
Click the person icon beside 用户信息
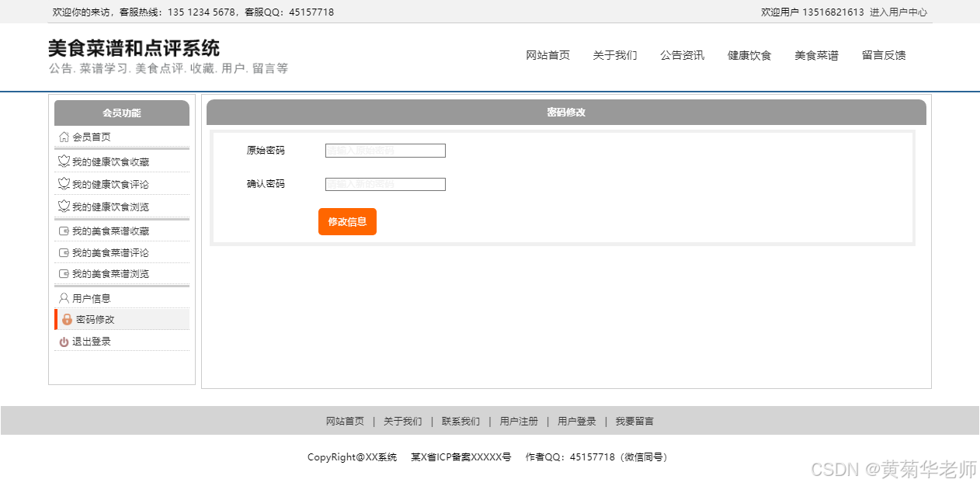pos(64,298)
